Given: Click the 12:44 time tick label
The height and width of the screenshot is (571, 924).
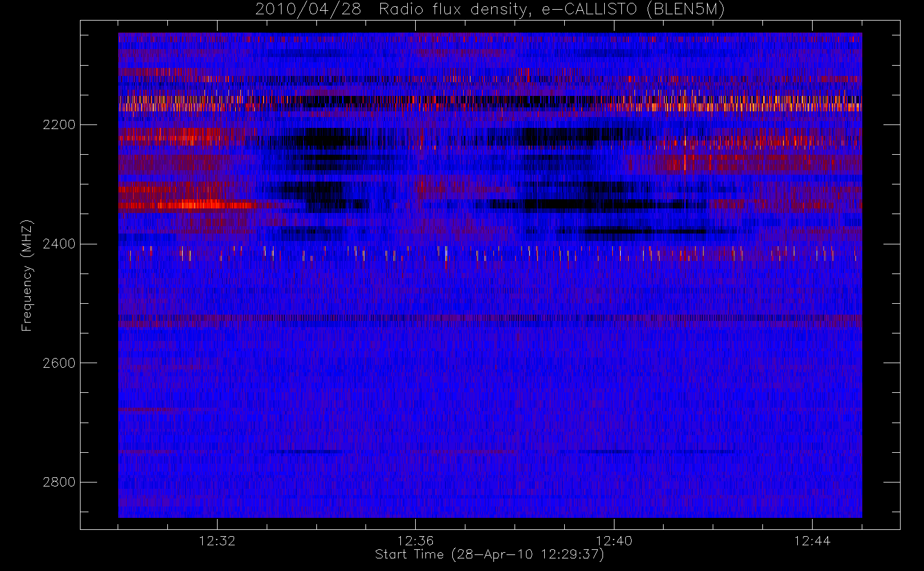Looking at the screenshot, I should pos(812,541).
